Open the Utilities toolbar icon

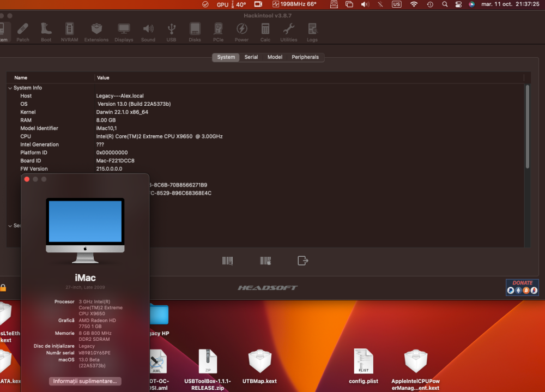[x=289, y=32]
